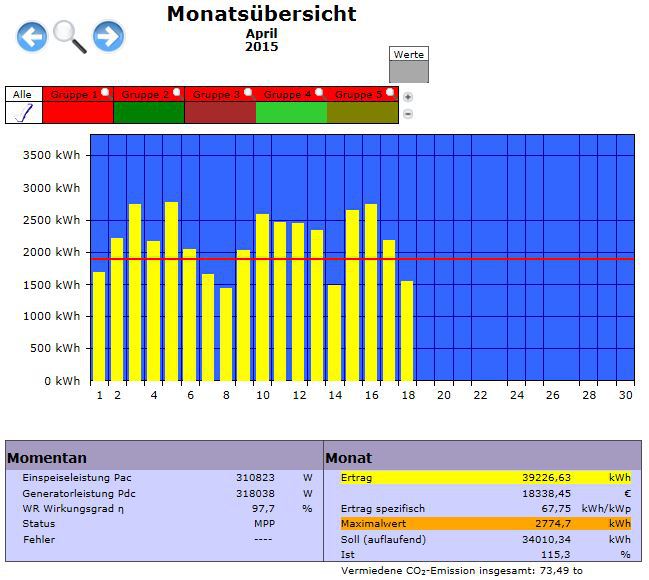
Task: Go to previous month with back arrow
Action: (x=32, y=37)
